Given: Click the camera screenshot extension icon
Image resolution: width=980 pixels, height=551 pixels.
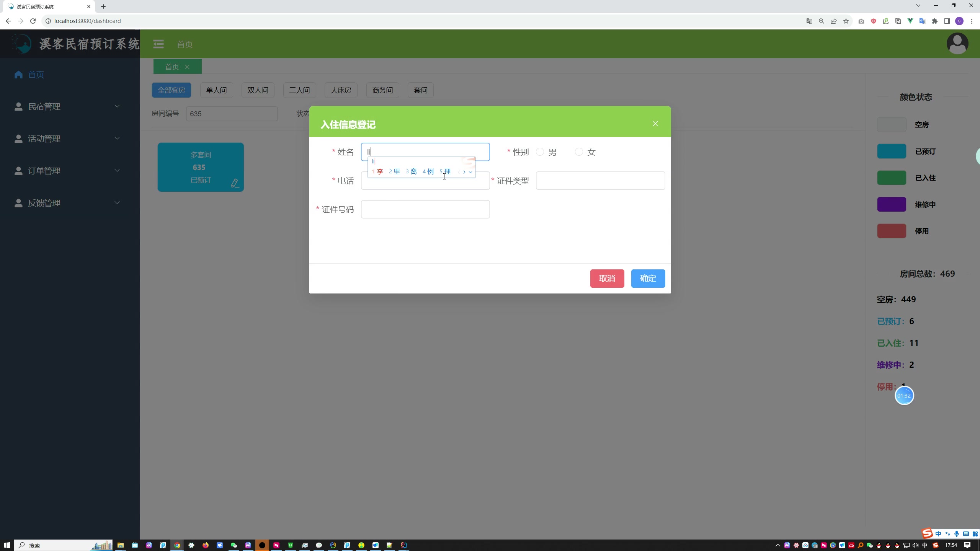Looking at the screenshot, I should pos(861,21).
